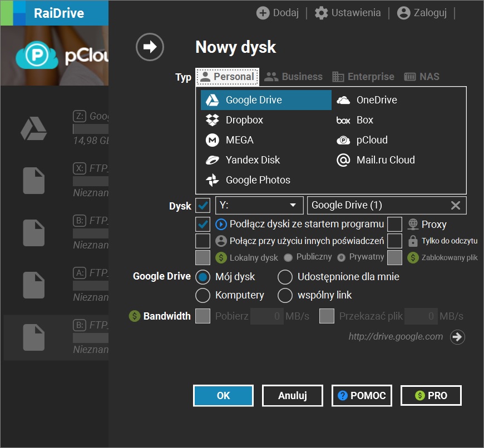Pick the pCloud service icon
This screenshot has width=484, height=448.
coord(344,140)
